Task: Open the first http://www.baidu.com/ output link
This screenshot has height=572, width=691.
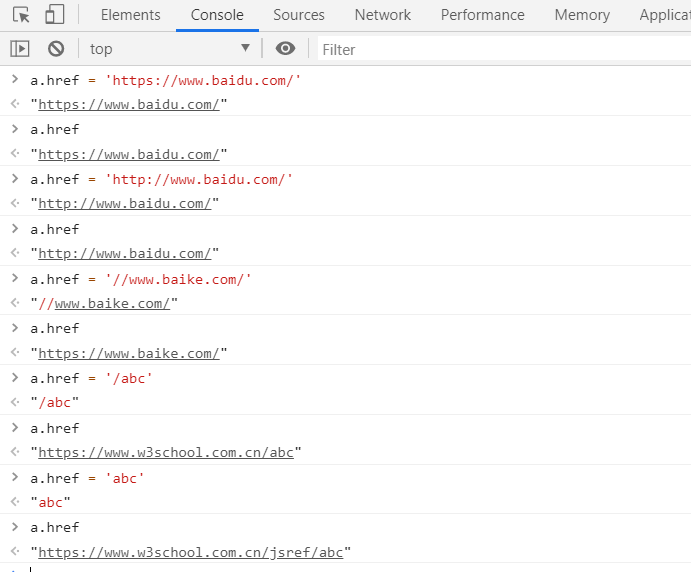Action: click(x=125, y=204)
